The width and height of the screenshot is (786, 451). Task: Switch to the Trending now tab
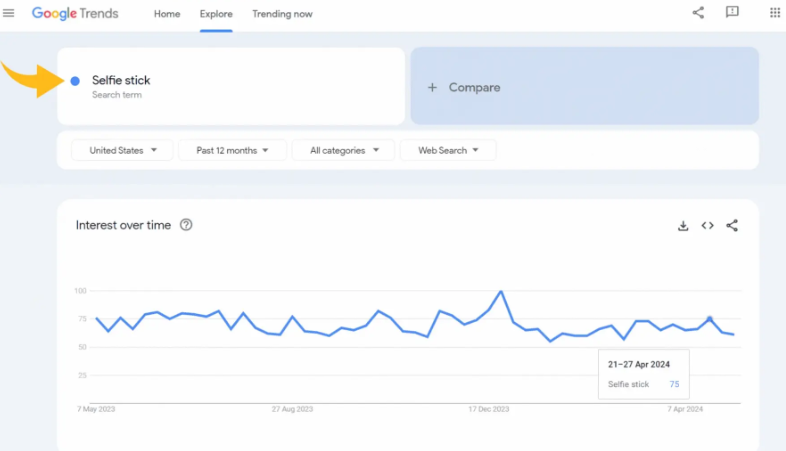click(282, 14)
